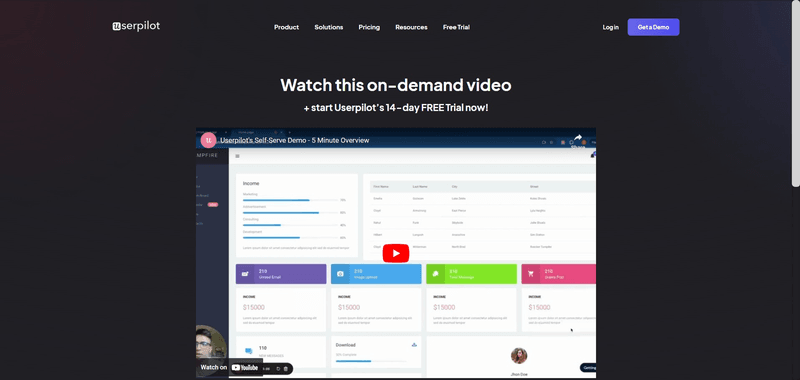The width and height of the screenshot is (800, 380).
Task: Open the Userpilot channel avatar in video
Action: pyautogui.click(x=208, y=140)
